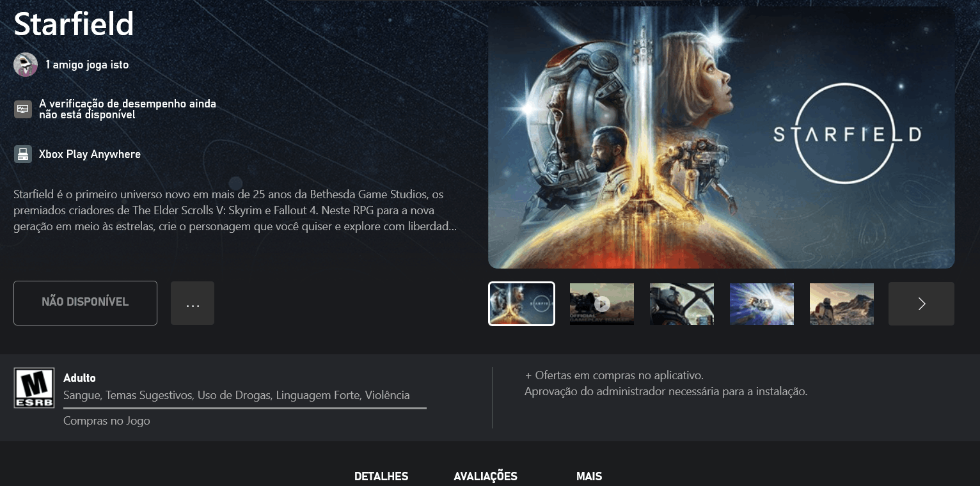This screenshot has width=980, height=486.
Task: Click the large Starfield hero image
Action: point(722,137)
